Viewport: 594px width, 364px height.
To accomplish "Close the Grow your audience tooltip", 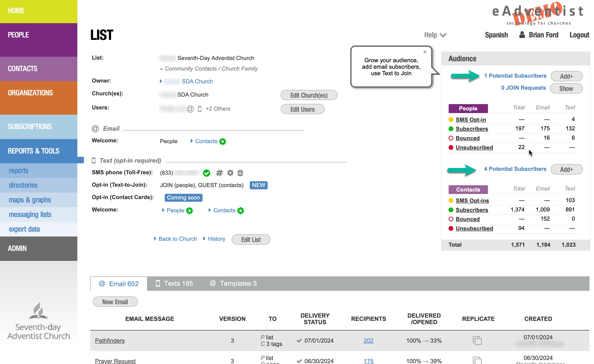I will click(x=425, y=52).
